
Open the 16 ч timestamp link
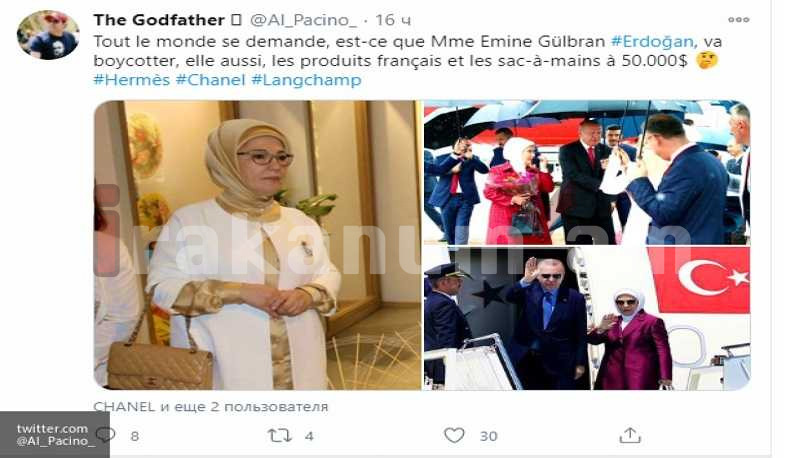click(x=393, y=20)
